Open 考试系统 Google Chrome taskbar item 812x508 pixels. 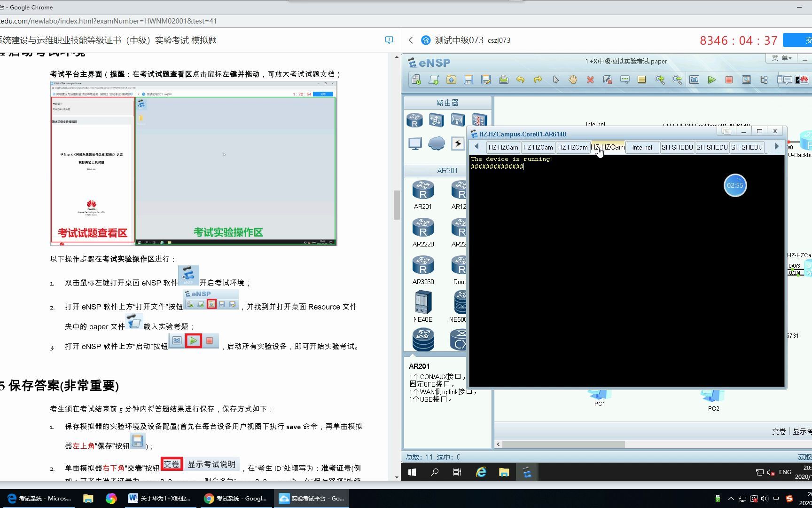tap(236, 498)
